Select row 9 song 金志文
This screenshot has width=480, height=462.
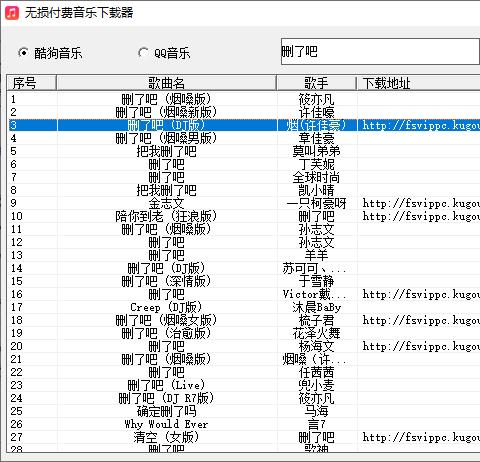pos(166,203)
